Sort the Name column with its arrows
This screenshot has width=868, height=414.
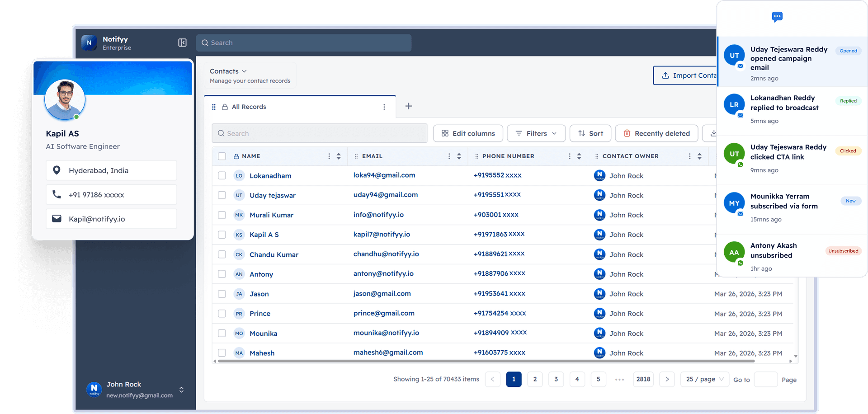point(339,156)
